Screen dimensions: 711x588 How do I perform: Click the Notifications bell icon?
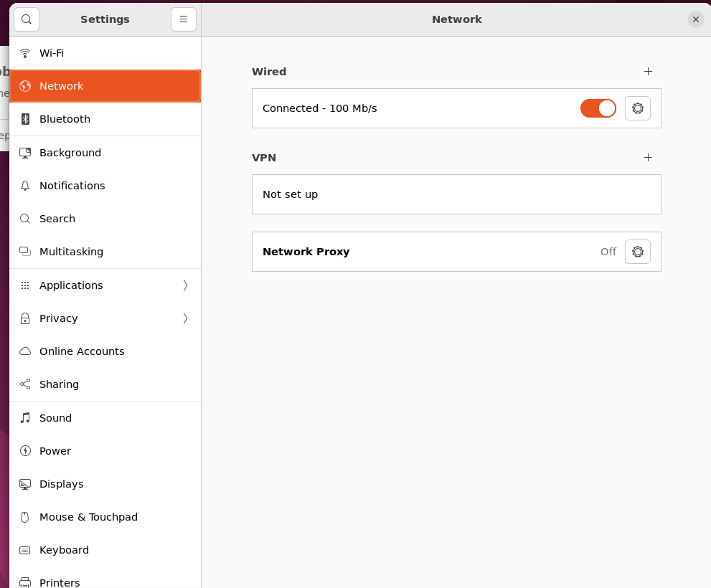(x=25, y=186)
